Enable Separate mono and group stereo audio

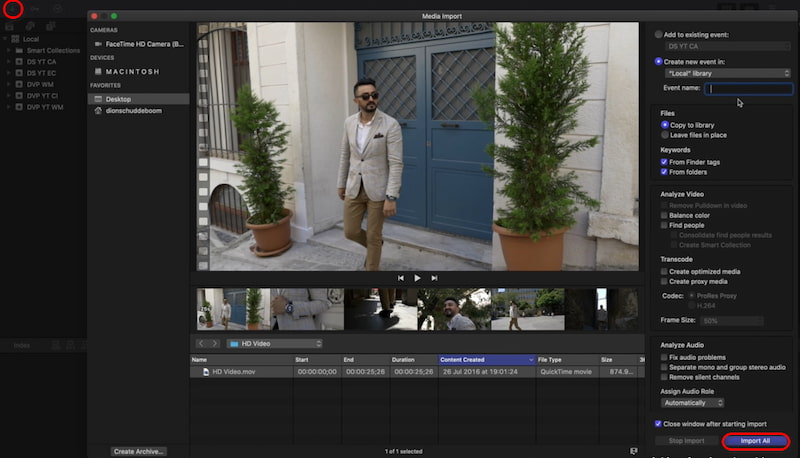pos(664,367)
